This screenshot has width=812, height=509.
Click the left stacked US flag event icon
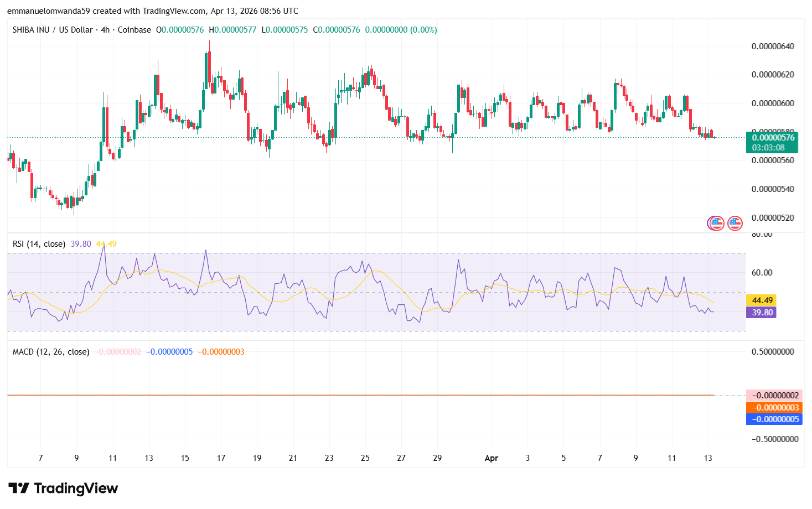coord(716,224)
